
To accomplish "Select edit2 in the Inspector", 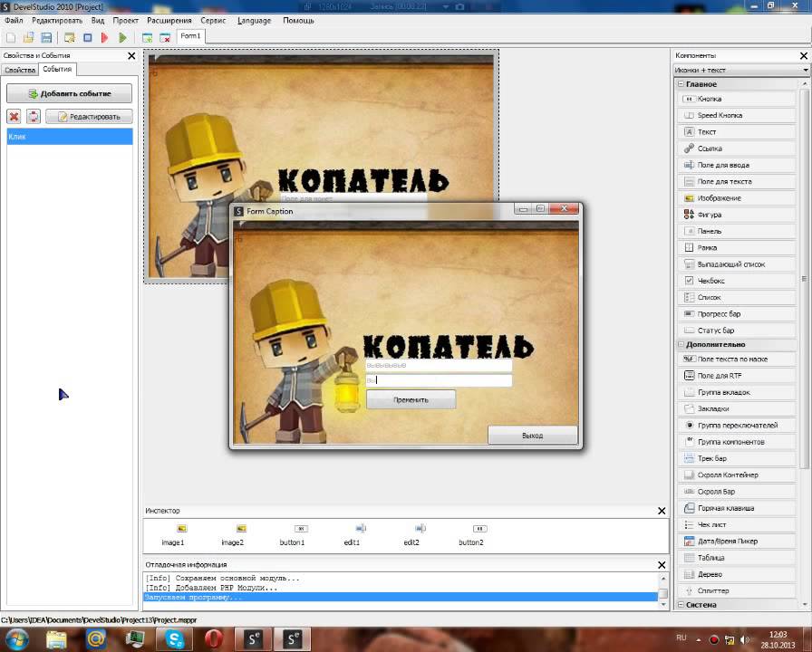I will 411,535.
